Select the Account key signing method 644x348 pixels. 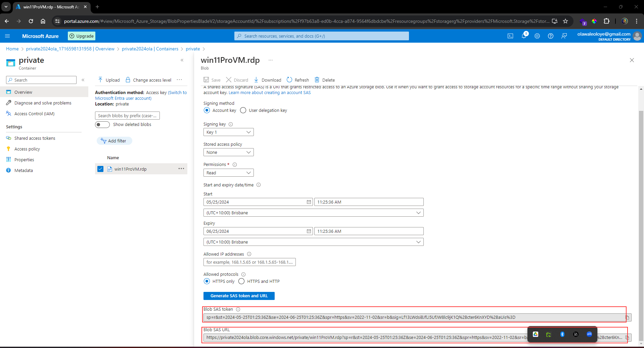click(x=207, y=111)
